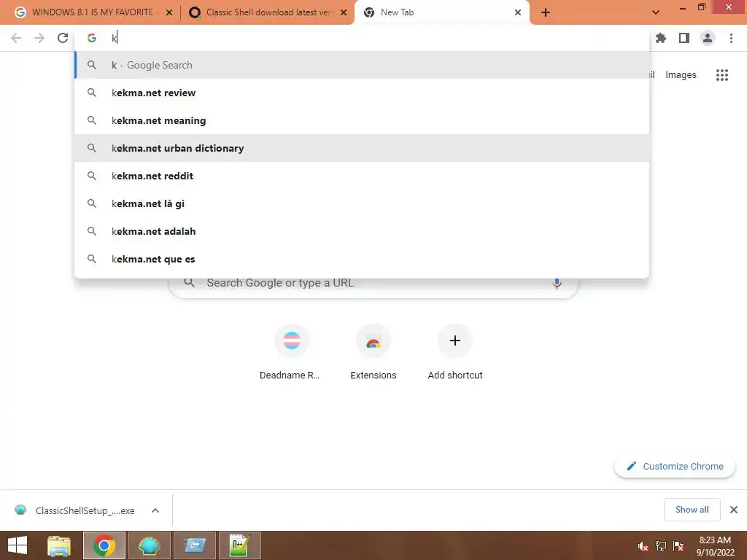The height and width of the screenshot is (560, 747).
Task: Open the profile avatar menu
Action: pyautogui.click(x=708, y=38)
